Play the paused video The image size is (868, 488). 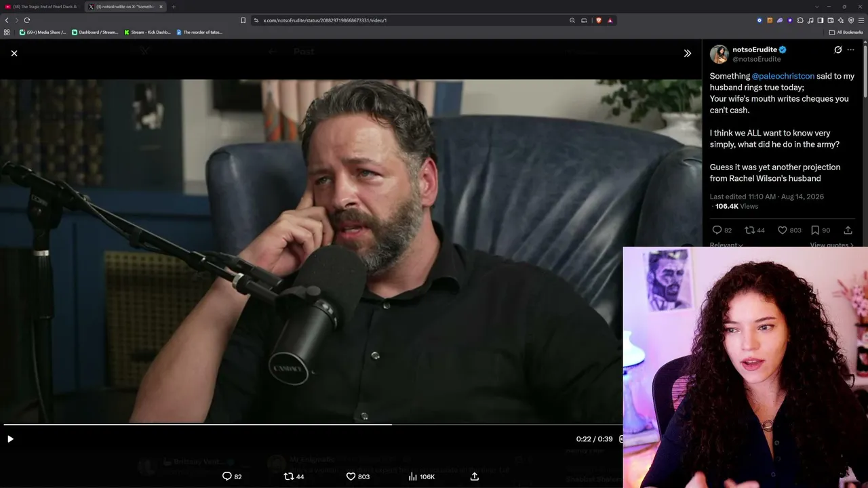(x=10, y=439)
